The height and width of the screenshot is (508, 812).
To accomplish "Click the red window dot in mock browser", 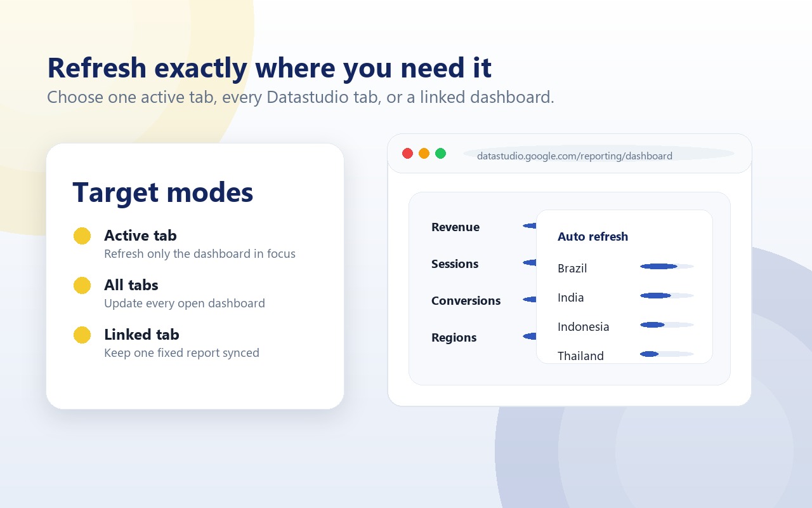I will click(x=408, y=153).
